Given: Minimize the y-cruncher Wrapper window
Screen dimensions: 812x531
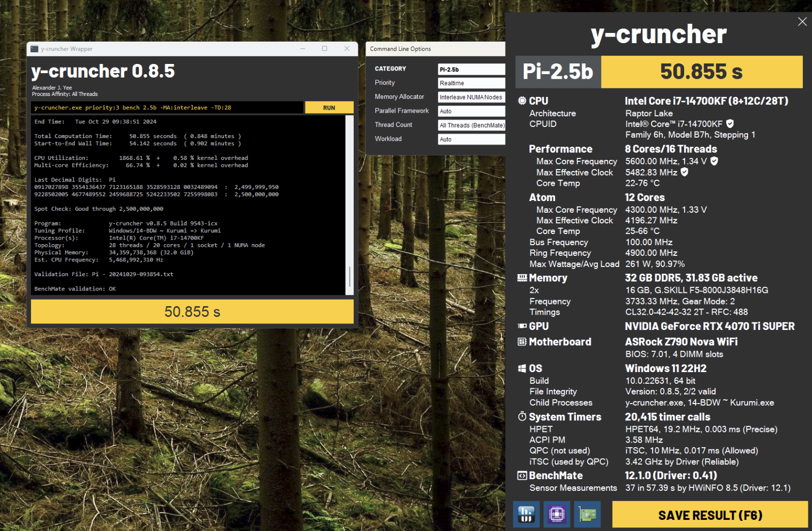Looking at the screenshot, I should point(302,49).
